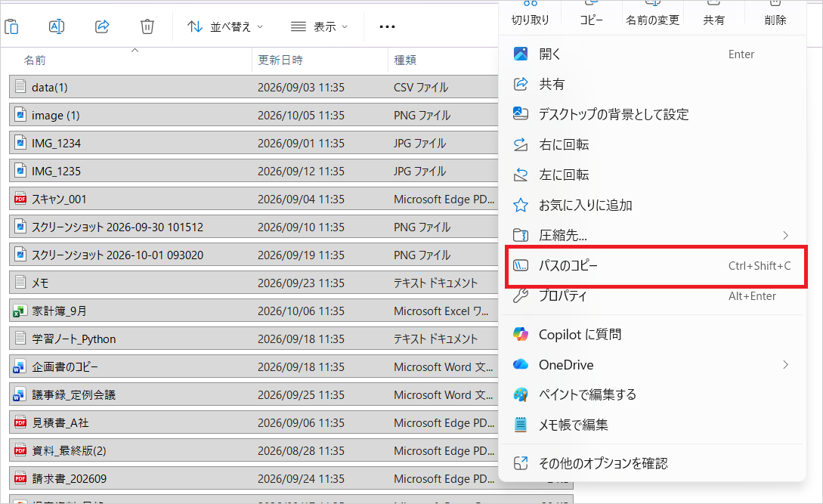Select the 見積書_A社 PDF file
Image resolution: width=823 pixels, height=504 pixels.
254,422
